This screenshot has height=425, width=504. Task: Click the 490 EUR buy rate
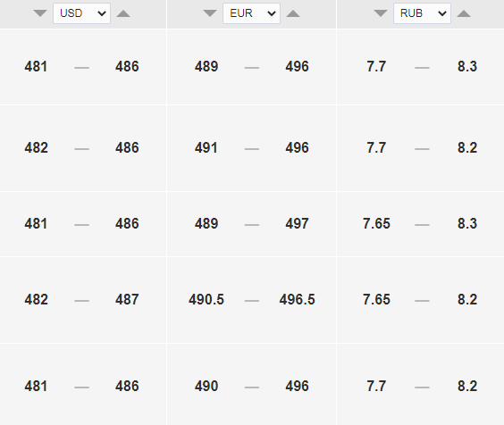point(206,386)
